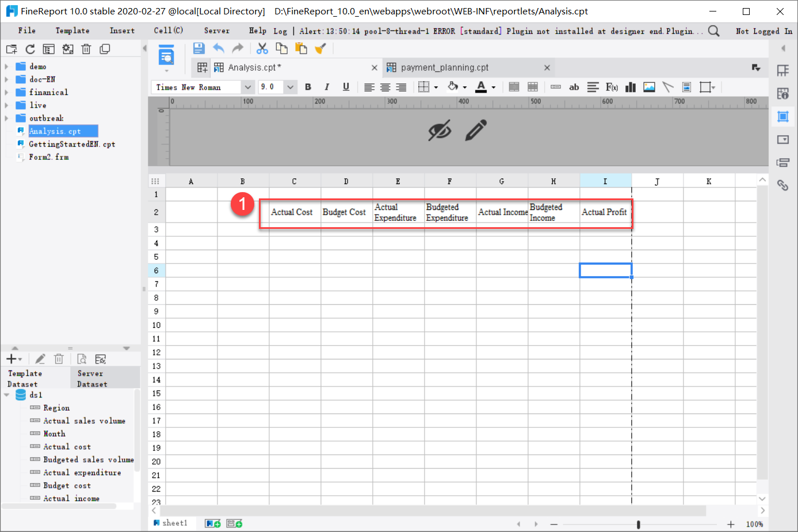Add a new dataset with the plus icon
The height and width of the screenshot is (532, 798).
(x=10, y=358)
